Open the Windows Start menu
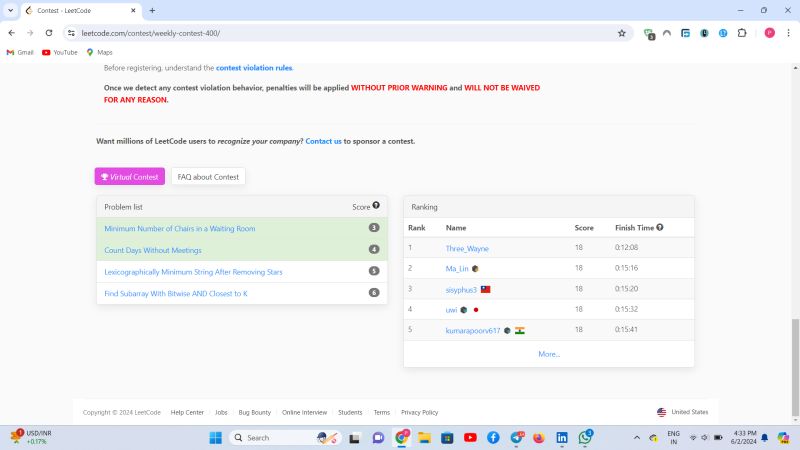 (x=215, y=438)
